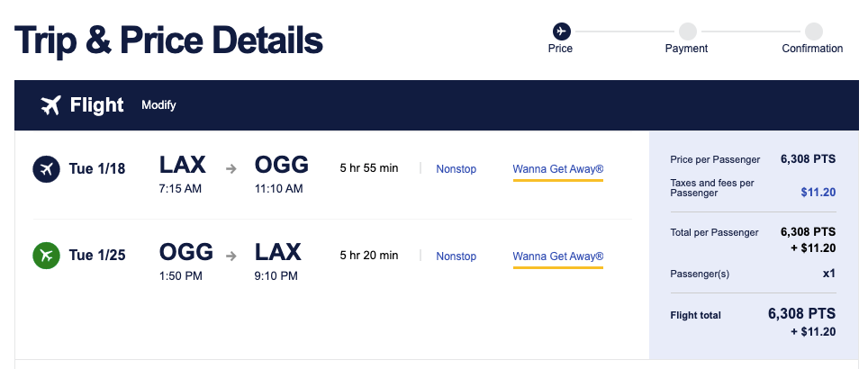Click the Confirmation step circle
Viewport: 868px width, 369px height.
click(x=813, y=31)
